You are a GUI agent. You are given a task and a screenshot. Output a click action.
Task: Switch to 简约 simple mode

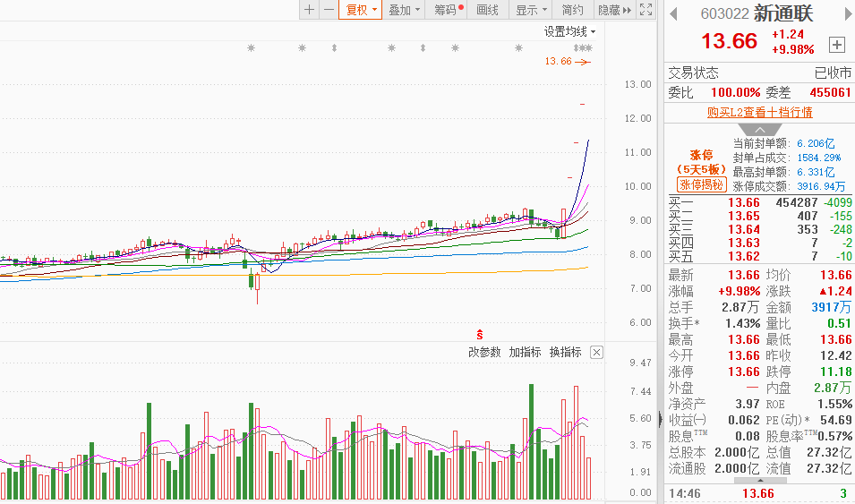(573, 10)
